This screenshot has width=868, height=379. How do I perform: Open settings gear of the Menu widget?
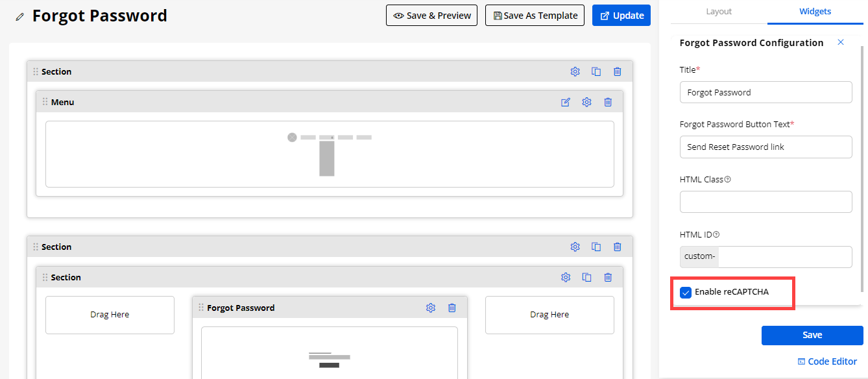[x=586, y=102]
